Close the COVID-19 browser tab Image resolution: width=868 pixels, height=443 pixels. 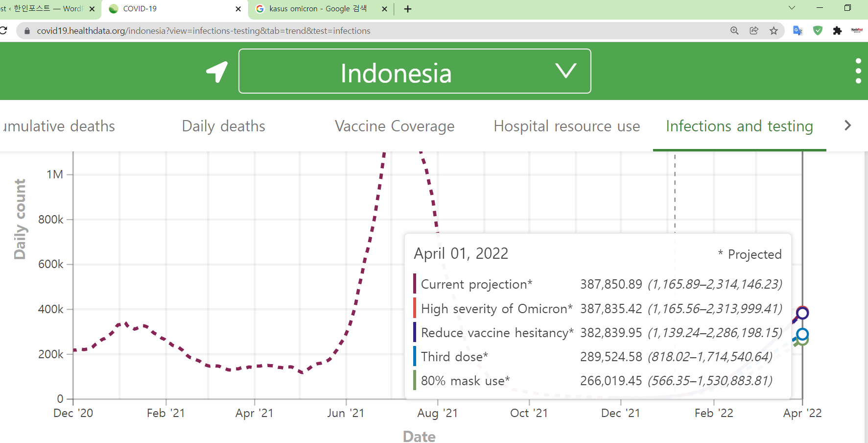(238, 9)
